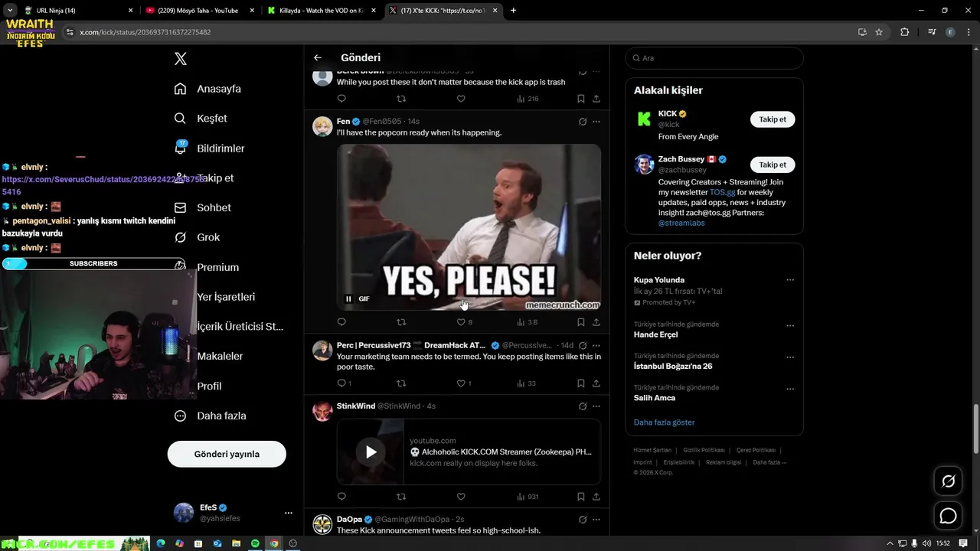Switch to URL Ninja browser tab
Image resolution: width=980 pixels, height=551 pixels.
[x=77, y=11]
